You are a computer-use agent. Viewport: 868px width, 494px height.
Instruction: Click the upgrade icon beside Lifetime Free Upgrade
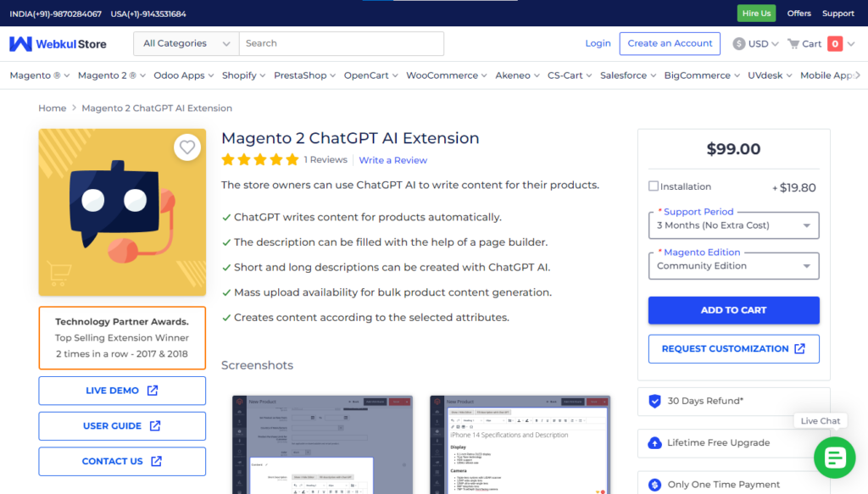[655, 442]
